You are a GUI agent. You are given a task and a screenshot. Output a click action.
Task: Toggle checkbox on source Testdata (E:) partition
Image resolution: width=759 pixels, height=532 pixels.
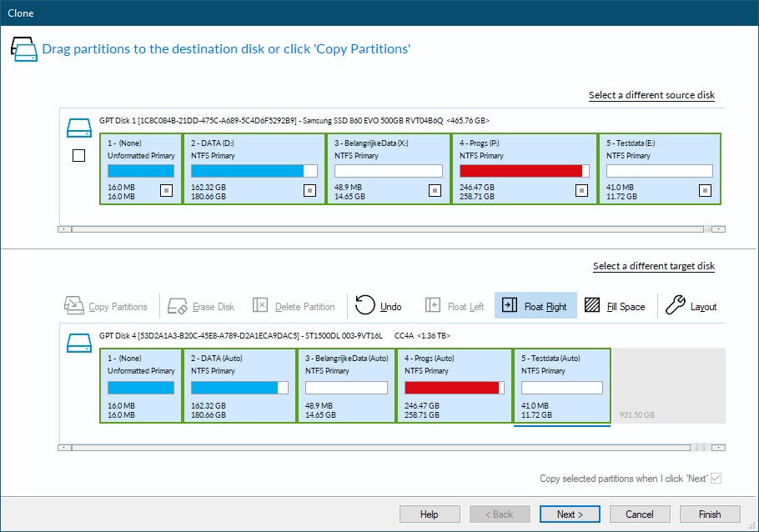[x=705, y=191]
